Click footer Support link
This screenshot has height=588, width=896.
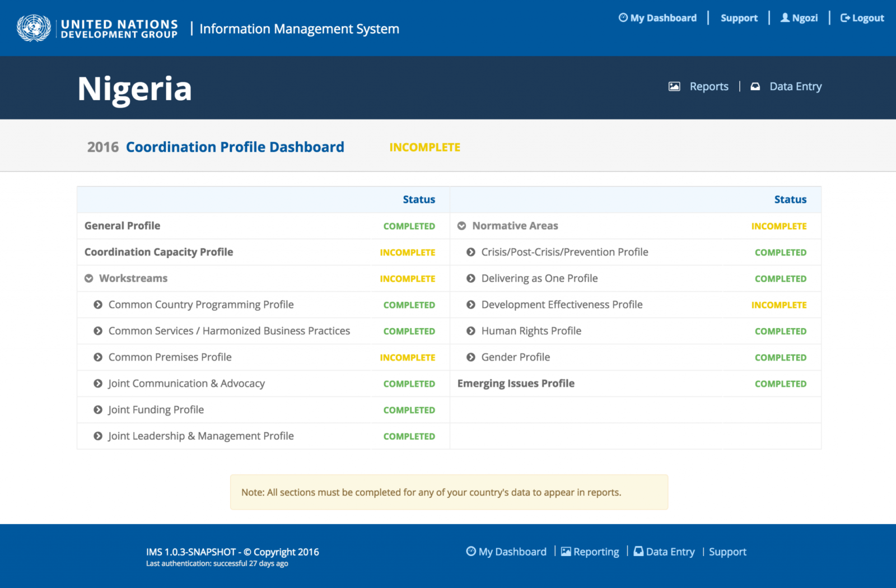click(727, 552)
